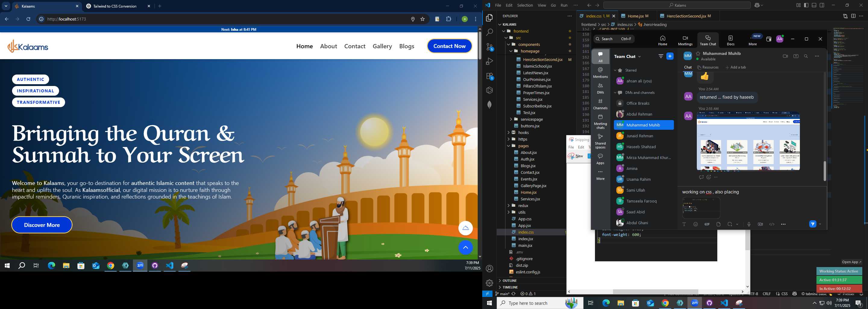Open the GIF picker in Zoom composer
The height and width of the screenshot is (309, 868).
(x=707, y=224)
